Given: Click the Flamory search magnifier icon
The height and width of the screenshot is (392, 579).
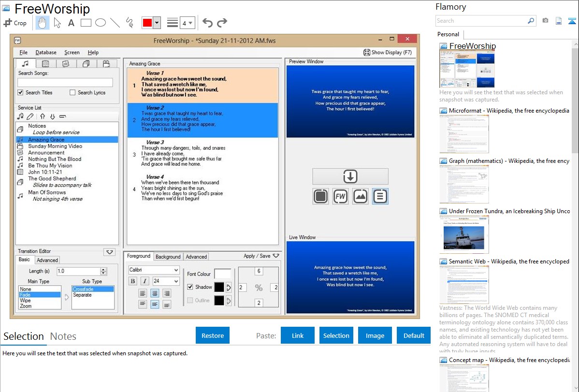Looking at the screenshot, I should point(531,21).
